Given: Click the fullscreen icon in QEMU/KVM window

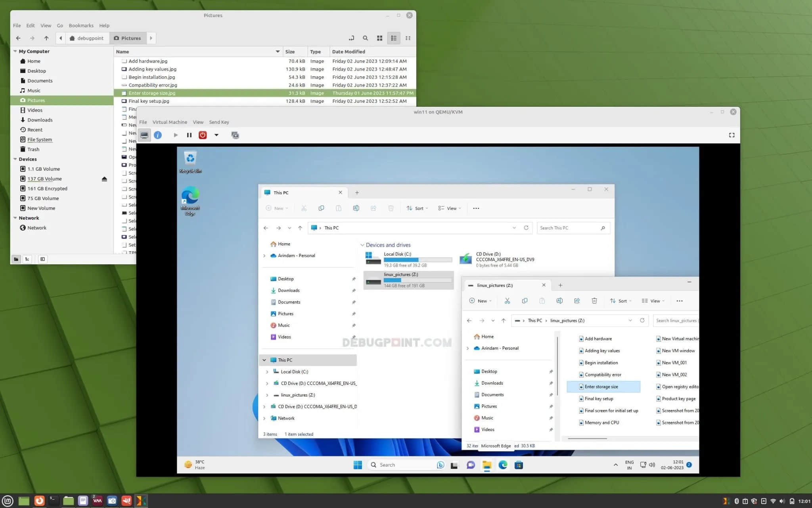Looking at the screenshot, I should click(732, 135).
